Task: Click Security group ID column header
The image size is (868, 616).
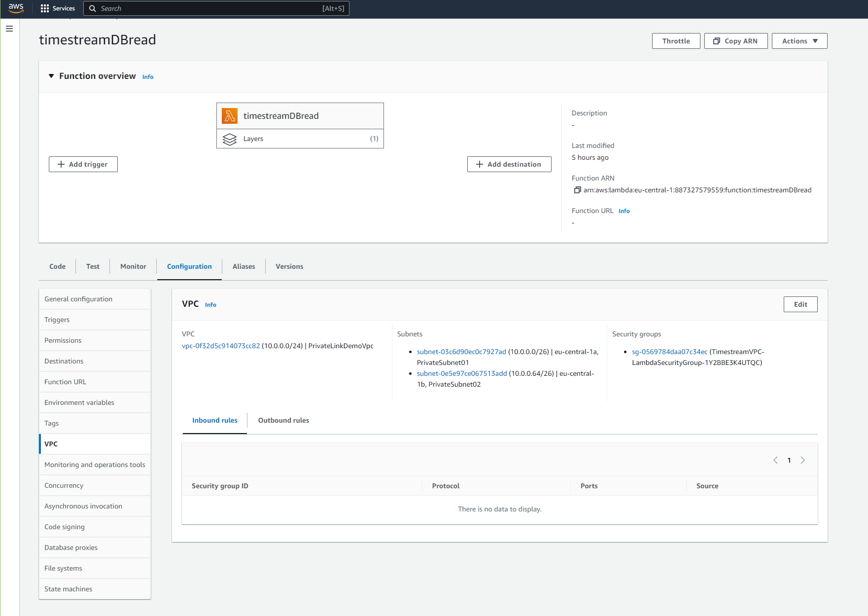Action: click(x=220, y=486)
